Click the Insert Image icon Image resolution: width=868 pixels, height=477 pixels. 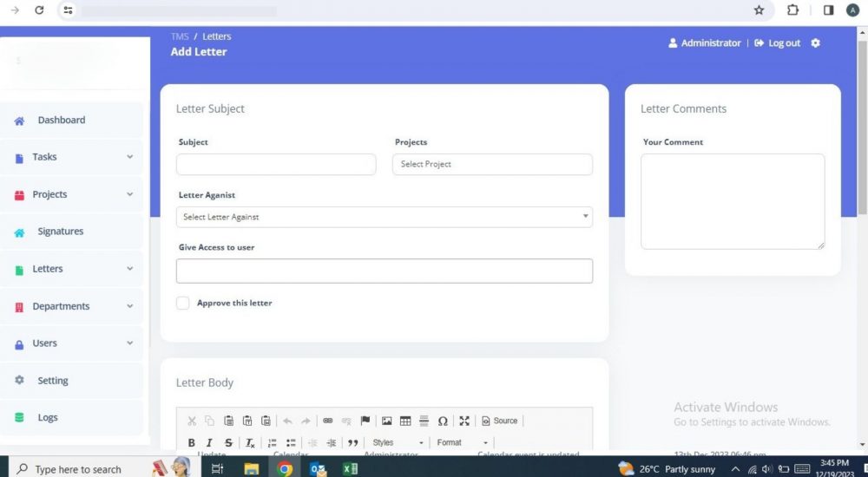pyautogui.click(x=386, y=421)
